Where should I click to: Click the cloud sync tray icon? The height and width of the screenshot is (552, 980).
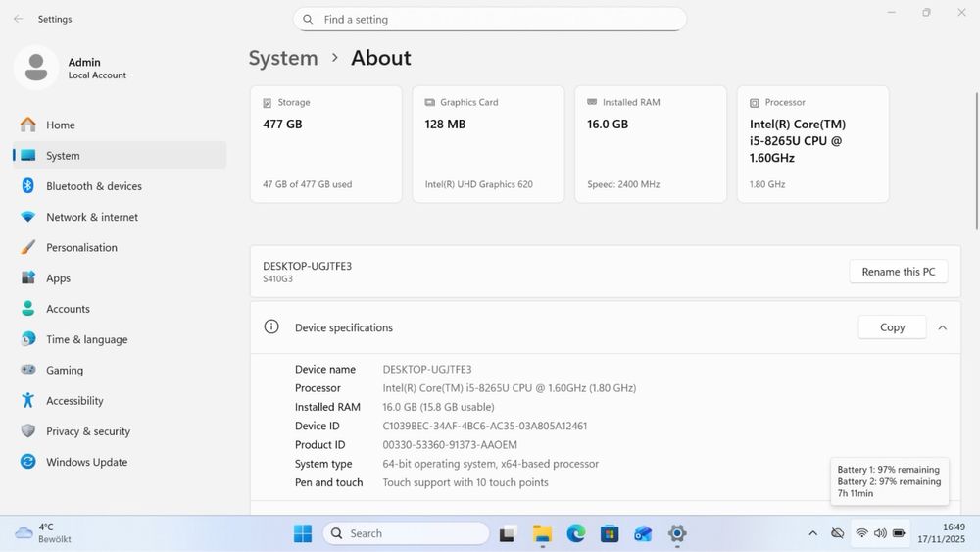[838, 533]
